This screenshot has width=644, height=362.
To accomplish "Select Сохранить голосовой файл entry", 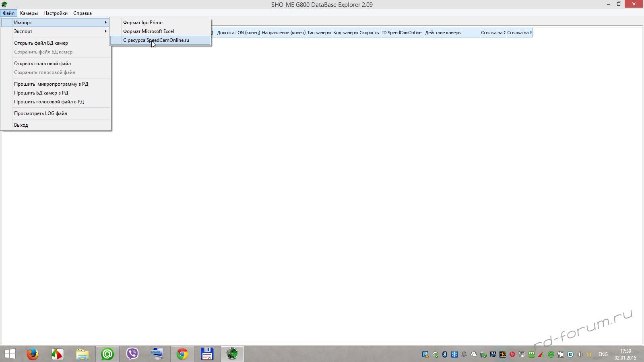I will (56, 72).
